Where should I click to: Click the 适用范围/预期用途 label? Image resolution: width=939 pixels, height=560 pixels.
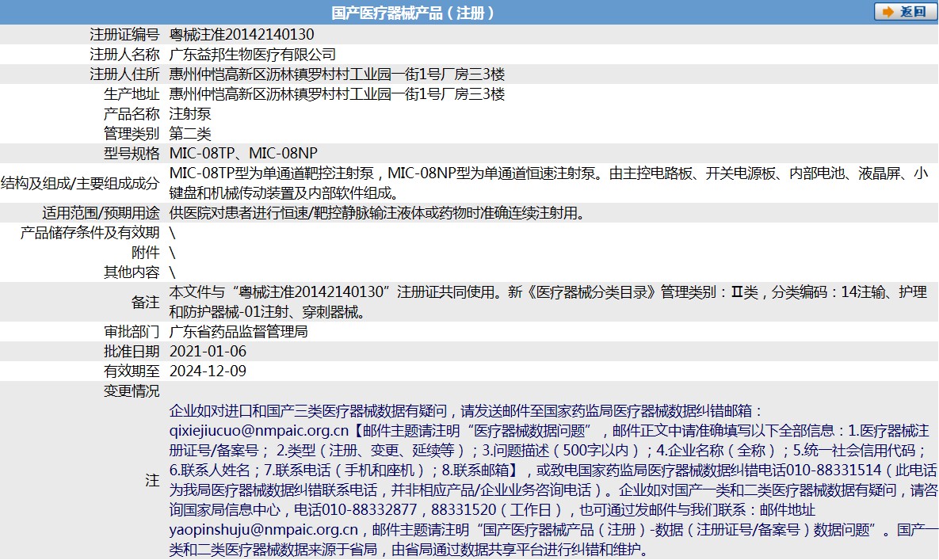click(x=101, y=213)
